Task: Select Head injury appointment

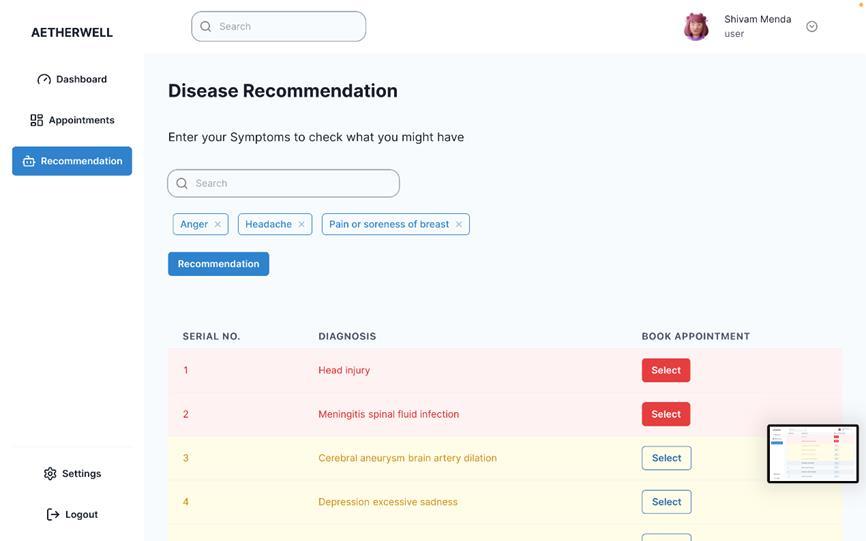Action: [x=666, y=370]
